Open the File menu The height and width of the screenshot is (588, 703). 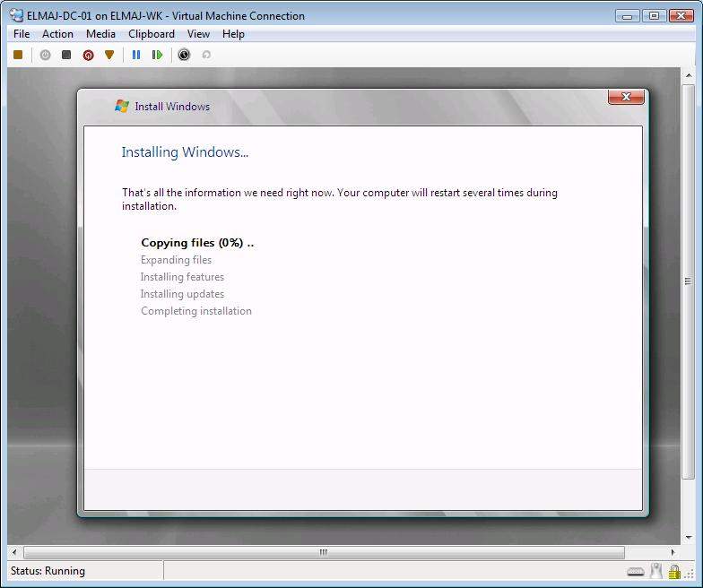click(22, 34)
